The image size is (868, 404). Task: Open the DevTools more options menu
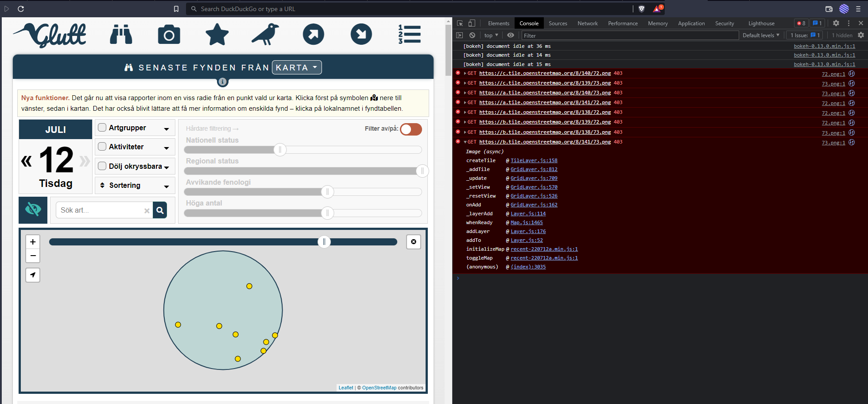(x=849, y=23)
